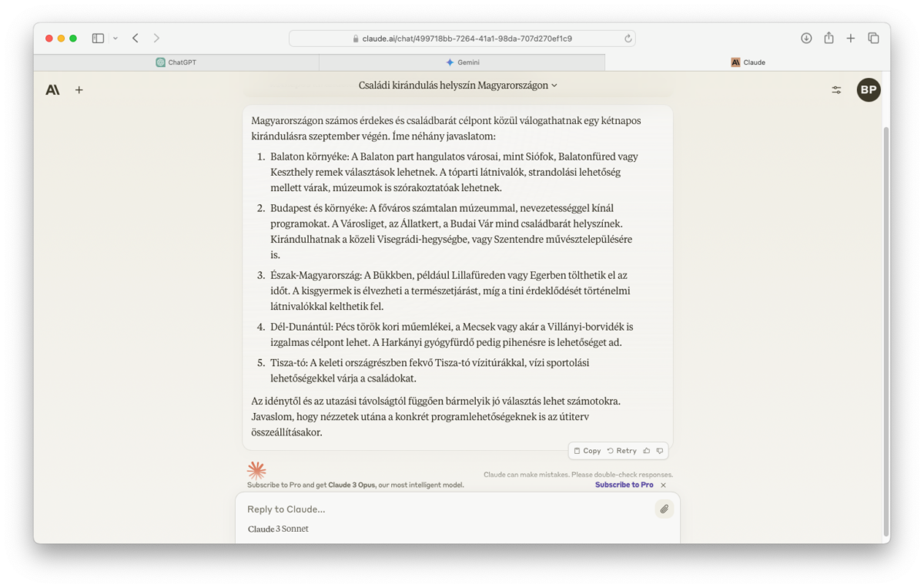This screenshot has height=588, width=924.
Task: Click the thumbs up feedback icon
Action: click(x=647, y=451)
